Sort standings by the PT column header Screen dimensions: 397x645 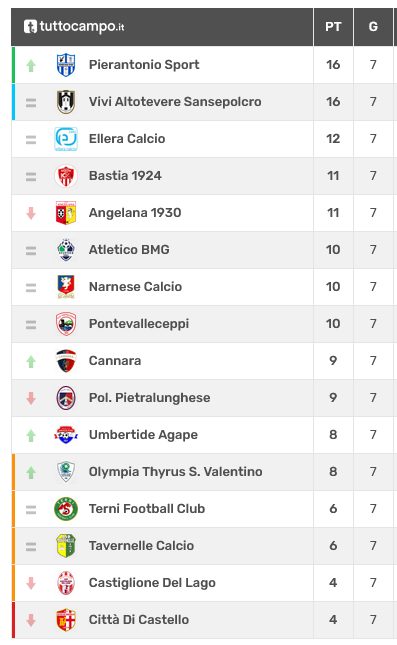click(333, 27)
